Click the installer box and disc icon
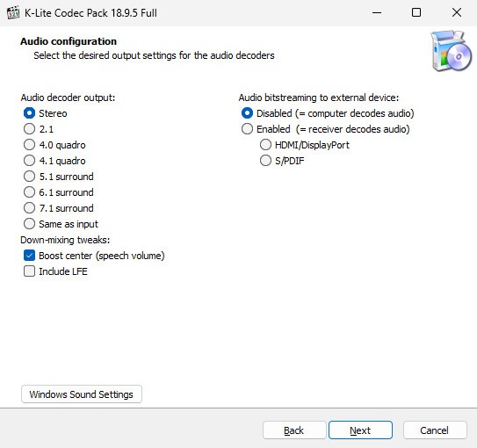Screen dimensions: 477x448 pyautogui.click(x=451, y=51)
